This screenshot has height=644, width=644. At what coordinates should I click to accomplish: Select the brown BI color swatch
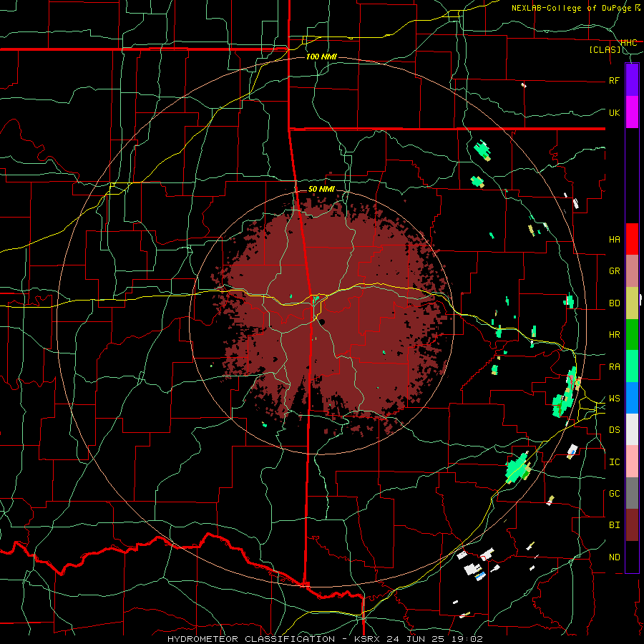(x=632, y=525)
